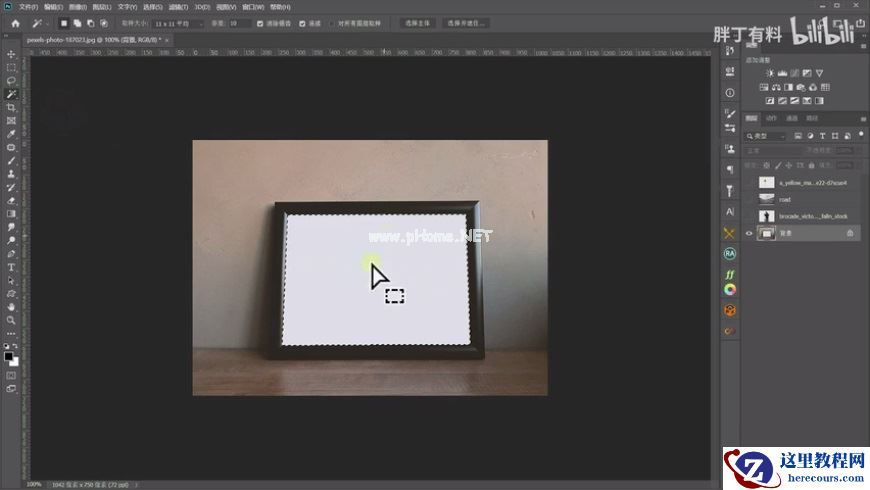This screenshot has width=870, height=490.
Task: Select the Magic Wand tool
Action: click(x=11, y=94)
